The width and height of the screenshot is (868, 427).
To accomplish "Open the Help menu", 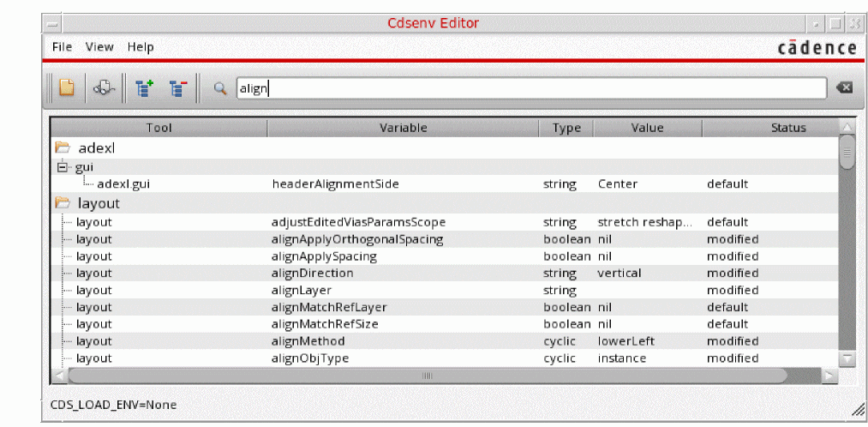I will pos(141,47).
